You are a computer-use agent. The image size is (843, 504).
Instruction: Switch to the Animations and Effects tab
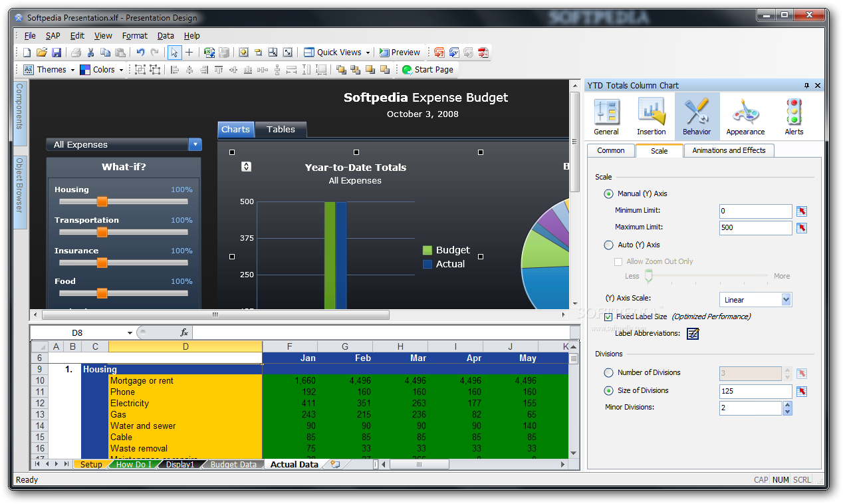pos(729,150)
